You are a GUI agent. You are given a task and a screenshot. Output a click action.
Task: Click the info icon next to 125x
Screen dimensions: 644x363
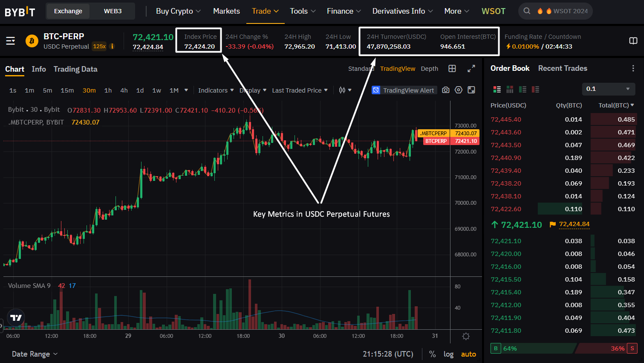point(112,46)
